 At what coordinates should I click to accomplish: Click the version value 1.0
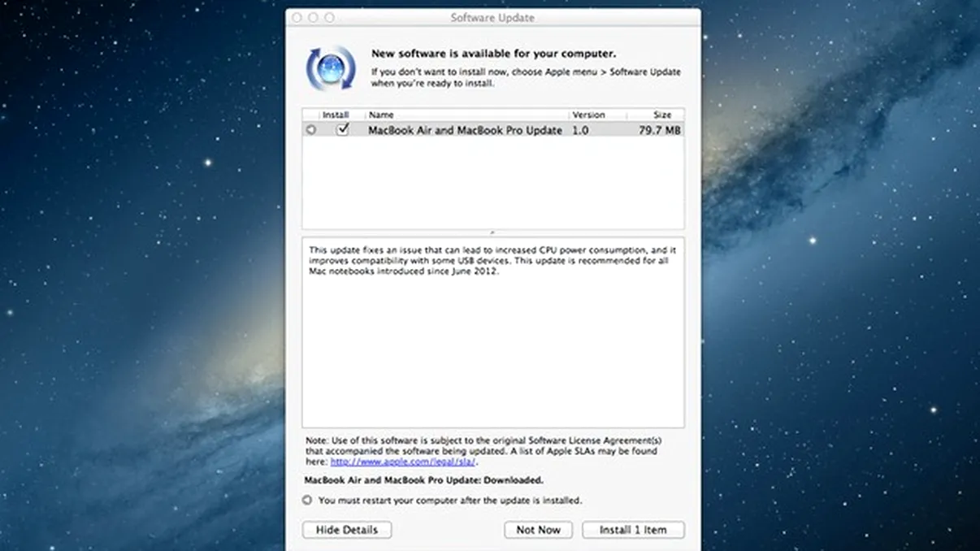(x=580, y=130)
